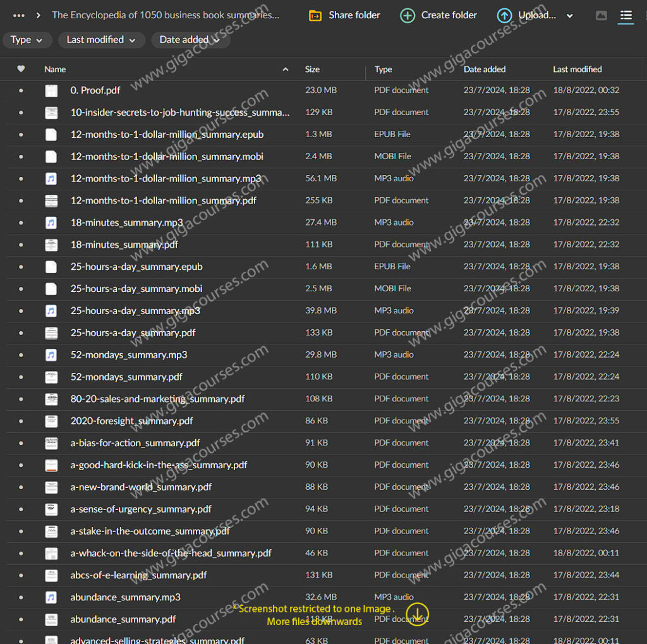The image size is (647, 644).
Task: Click the MP3 icon for 18-minutes_summary.mp3
Action: 51,222
